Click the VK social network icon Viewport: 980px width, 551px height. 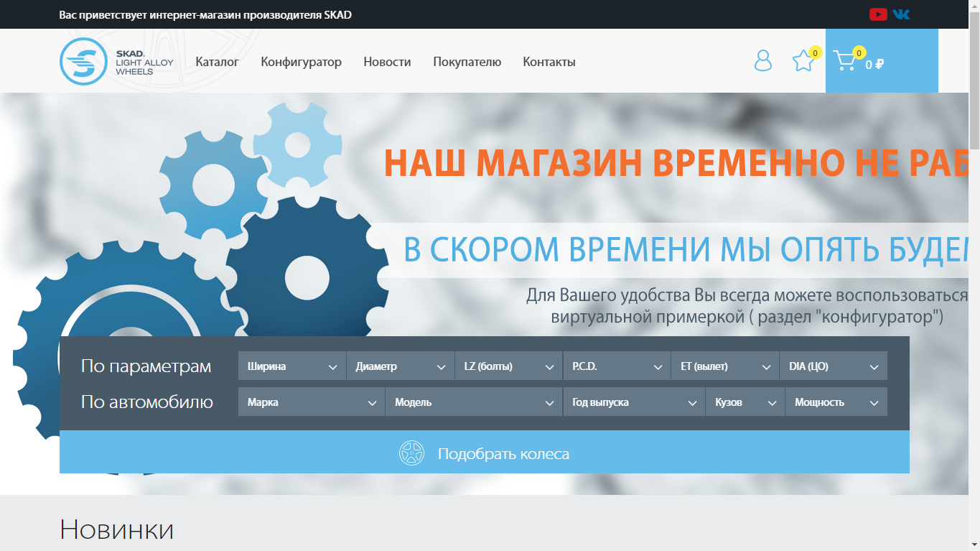(x=901, y=14)
